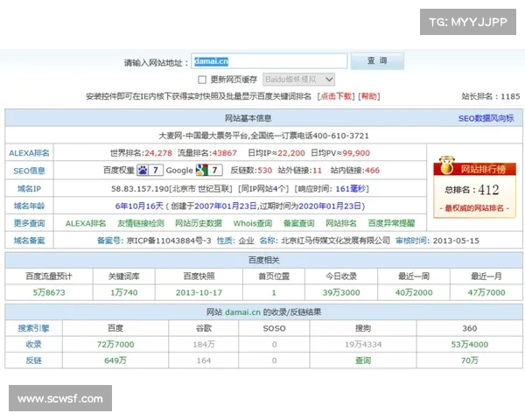Click today's index count 39万3000
The width and height of the screenshot is (525, 420).
[341, 292]
